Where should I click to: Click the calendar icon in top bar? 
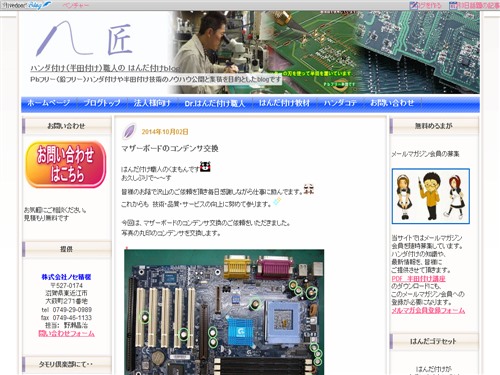click(x=453, y=5)
